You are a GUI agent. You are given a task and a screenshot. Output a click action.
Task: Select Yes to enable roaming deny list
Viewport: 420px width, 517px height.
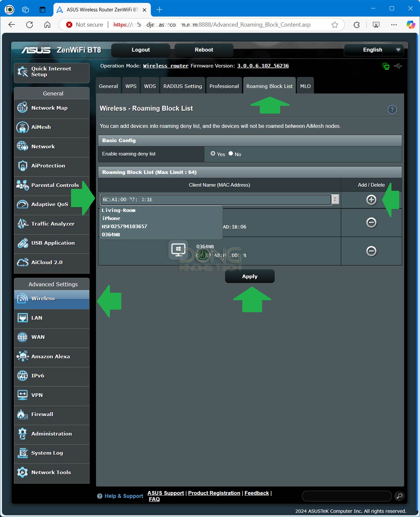click(x=213, y=153)
